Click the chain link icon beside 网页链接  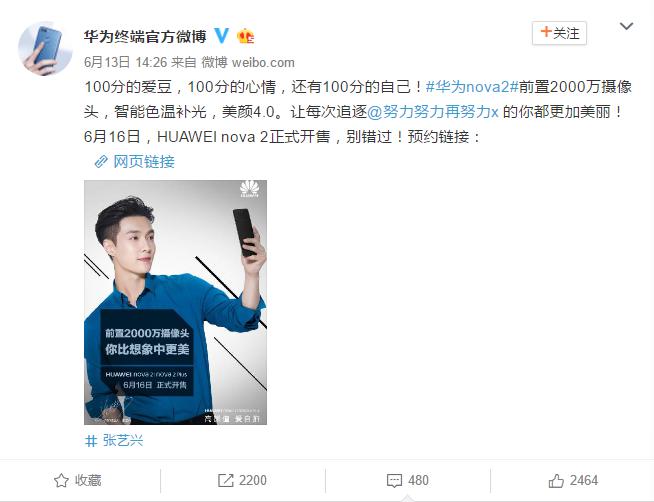(x=101, y=161)
